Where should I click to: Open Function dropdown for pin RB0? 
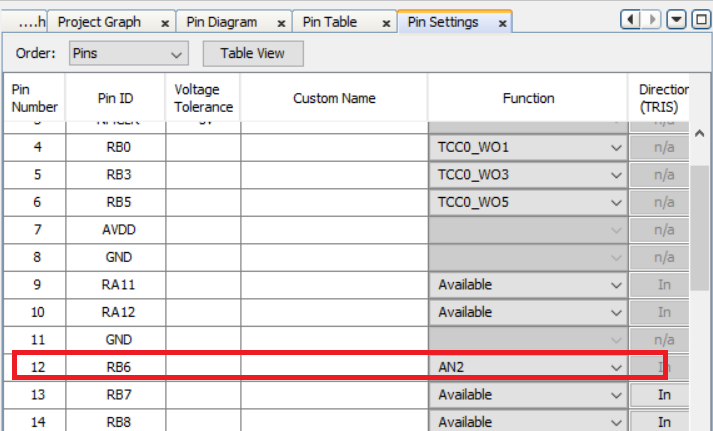pyautogui.click(x=527, y=148)
